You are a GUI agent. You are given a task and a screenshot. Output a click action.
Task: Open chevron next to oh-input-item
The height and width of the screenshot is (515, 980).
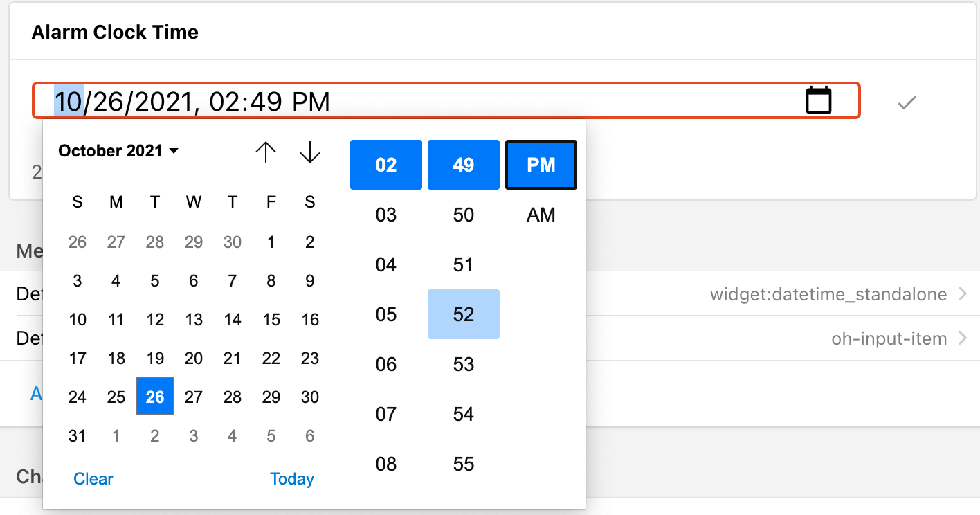tap(963, 338)
